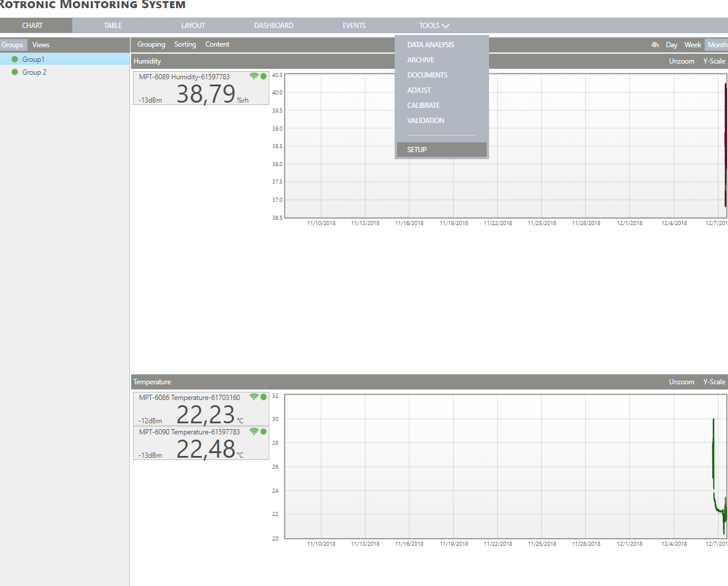This screenshot has width=728, height=586.
Task: Collapse the TOOLS dropdown menu
Action: pyautogui.click(x=434, y=26)
